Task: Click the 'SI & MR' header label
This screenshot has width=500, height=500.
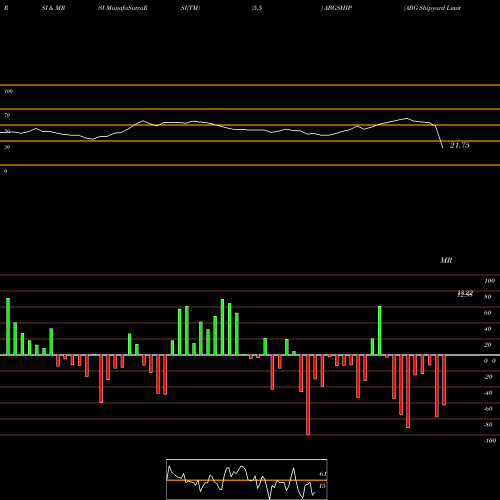Action: click(x=53, y=8)
